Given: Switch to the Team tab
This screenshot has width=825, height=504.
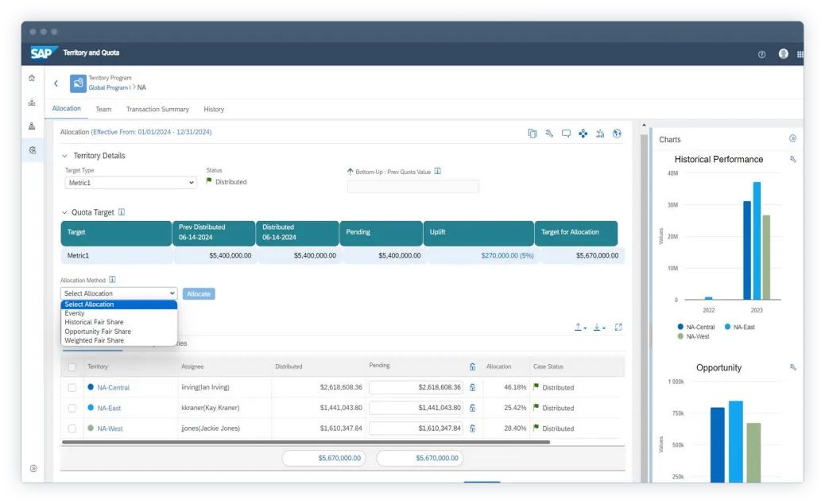Looking at the screenshot, I should [x=103, y=109].
